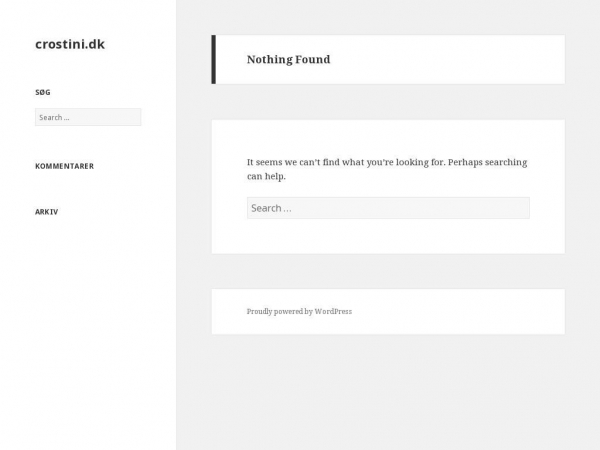The image size is (600, 450).
Task: Click the 'Perhaps searching' text in the message
Action: pyautogui.click(x=488, y=162)
